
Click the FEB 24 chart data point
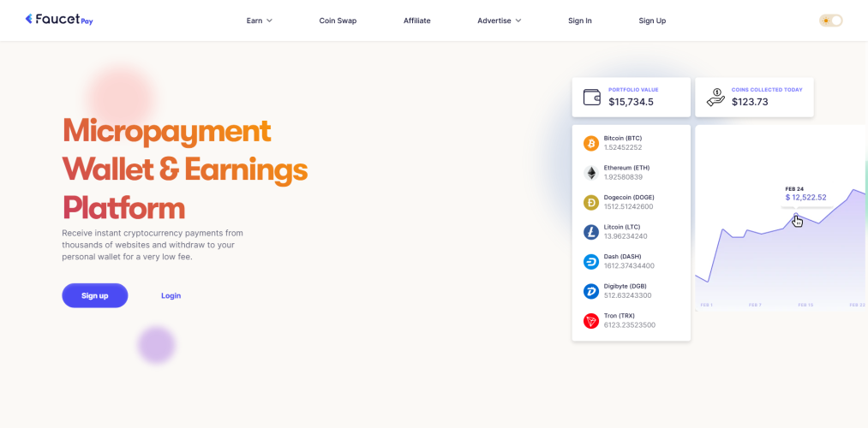796,215
